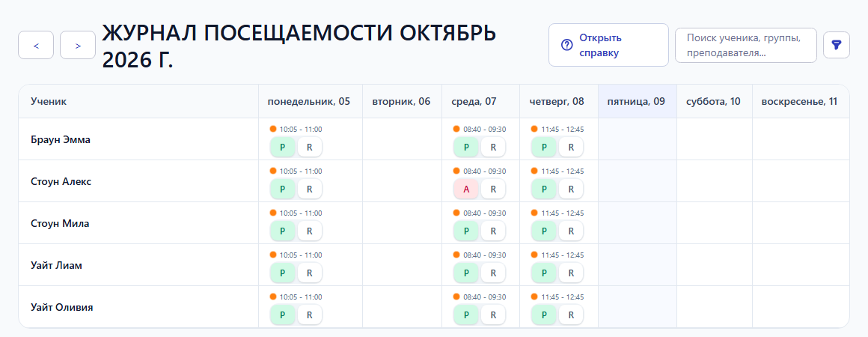Mark Браун Эмма present on Wednesday
The width and height of the screenshot is (868, 337).
(466, 148)
